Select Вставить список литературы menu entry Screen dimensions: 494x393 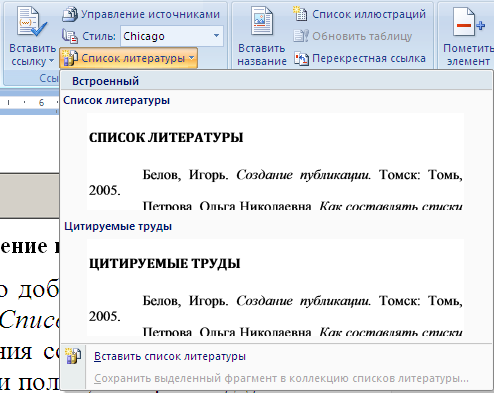pos(170,356)
